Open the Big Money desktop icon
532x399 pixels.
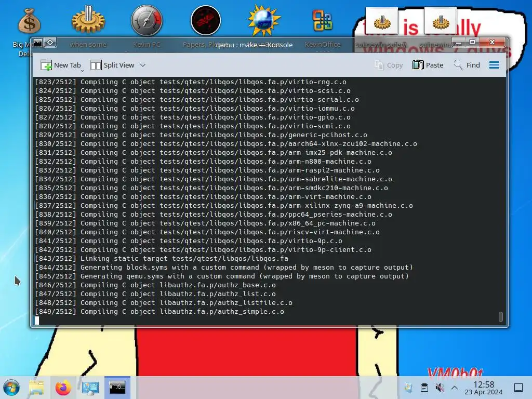click(29, 21)
